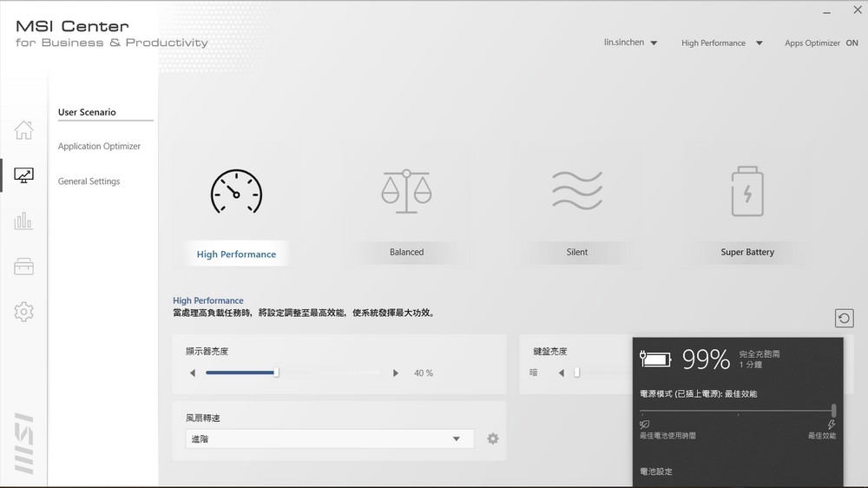This screenshot has width=868, height=488.
Task: Choose the Silent label button
Action: click(x=577, y=252)
